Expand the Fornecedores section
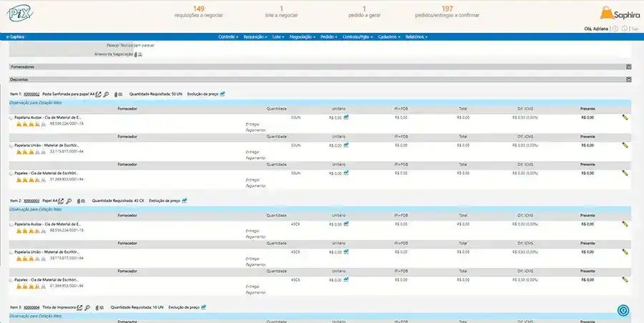The image size is (644, 323). pyautogui.click(x=628, y=67)
